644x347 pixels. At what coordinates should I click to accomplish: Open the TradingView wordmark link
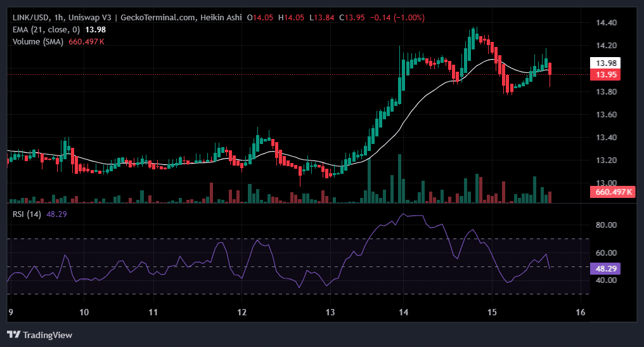pos(47,334)
